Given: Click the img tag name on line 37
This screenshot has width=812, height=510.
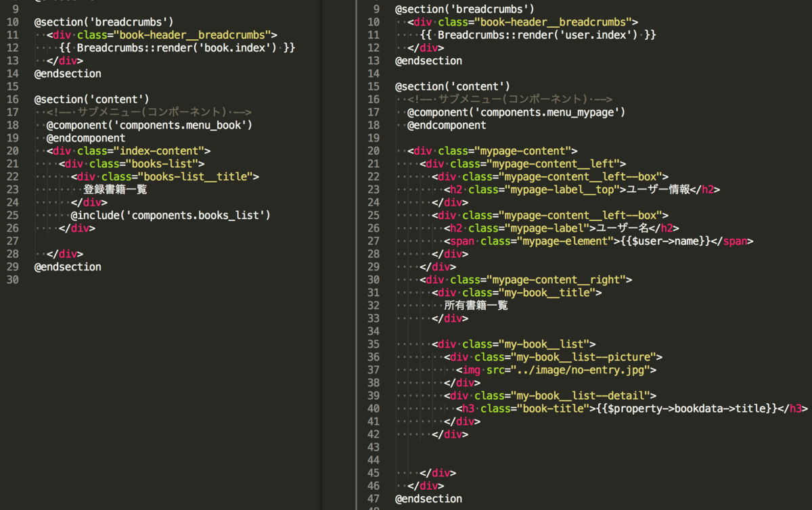Looking at the screenshot, I should [472, 369].
